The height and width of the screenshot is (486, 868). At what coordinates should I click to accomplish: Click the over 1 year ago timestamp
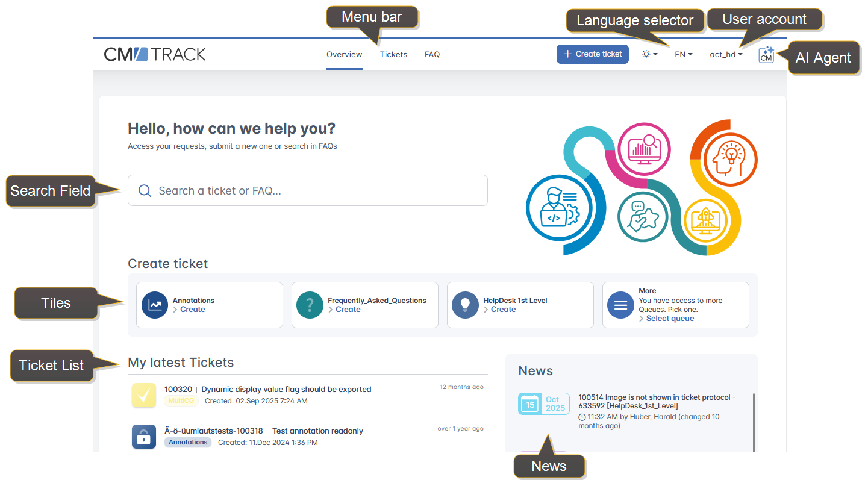(460, 429)
